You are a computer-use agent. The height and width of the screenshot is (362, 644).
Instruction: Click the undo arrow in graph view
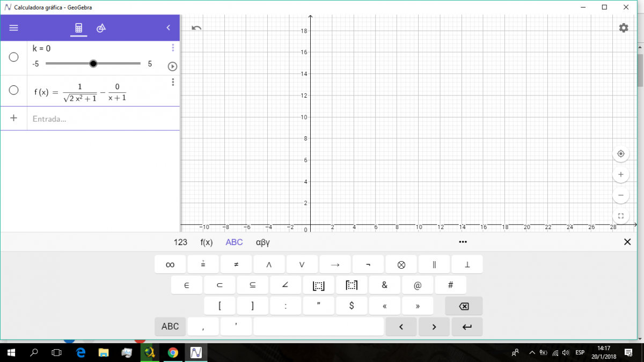[x=196, y=28]
